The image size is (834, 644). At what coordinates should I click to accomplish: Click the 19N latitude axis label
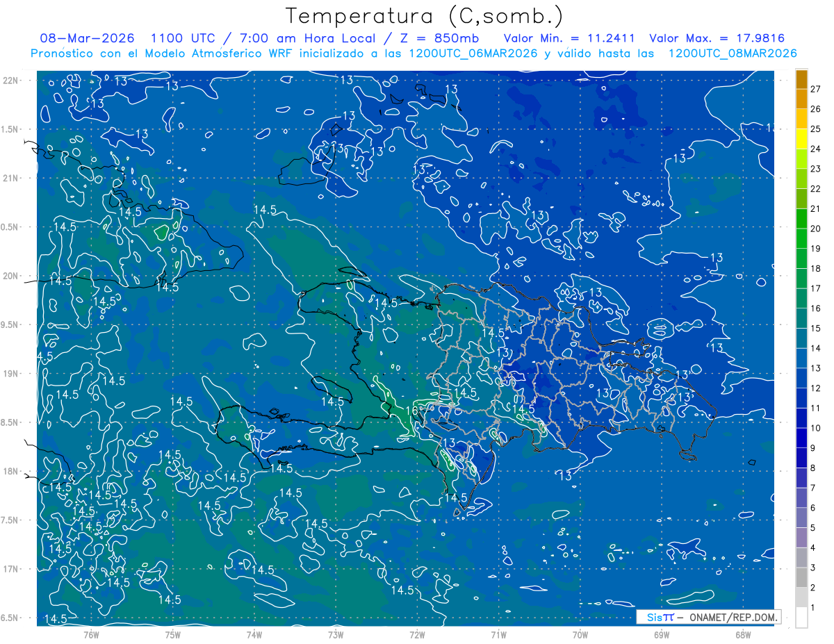point(12,373)
